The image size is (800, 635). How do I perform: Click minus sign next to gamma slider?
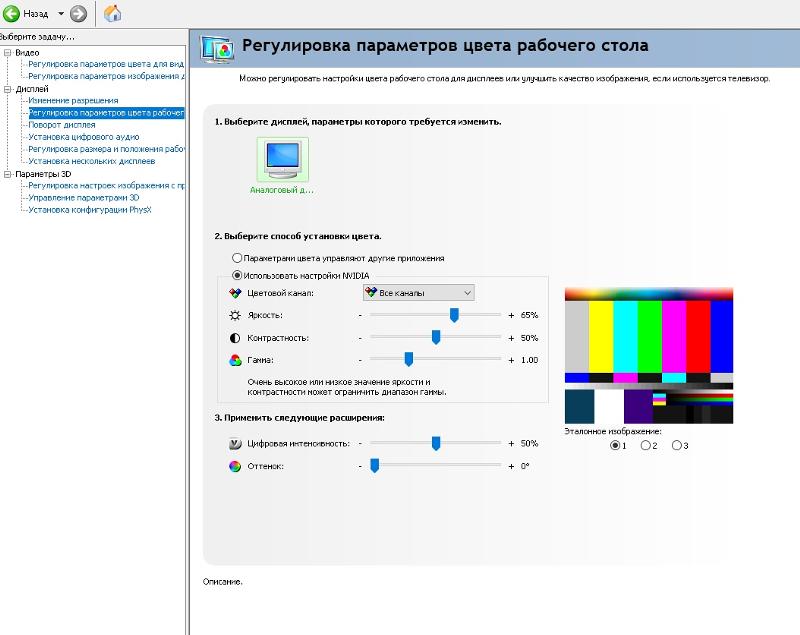click(x=360, y=360)
